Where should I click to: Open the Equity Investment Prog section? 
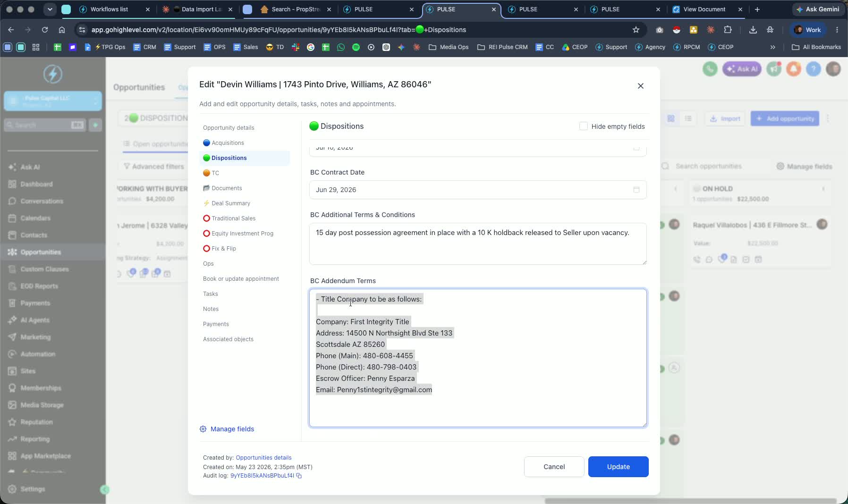point(238,234)
